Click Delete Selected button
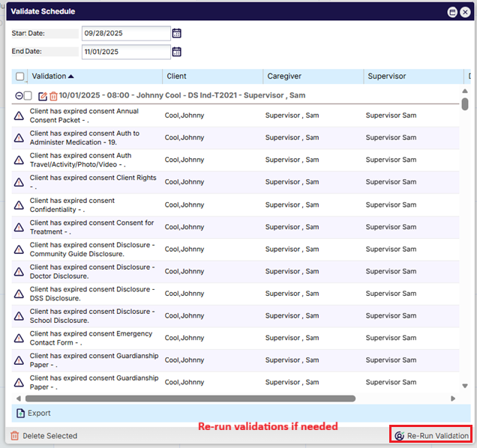The width and height of the screenshot is (477, 448). (x=44, y=436)
